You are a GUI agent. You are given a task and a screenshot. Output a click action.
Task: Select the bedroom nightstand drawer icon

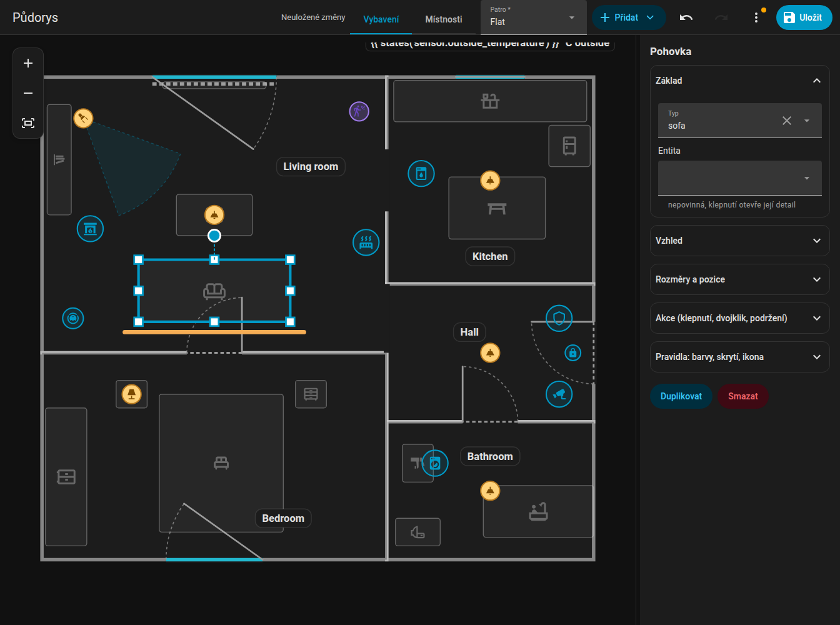[x=311, y=394]
